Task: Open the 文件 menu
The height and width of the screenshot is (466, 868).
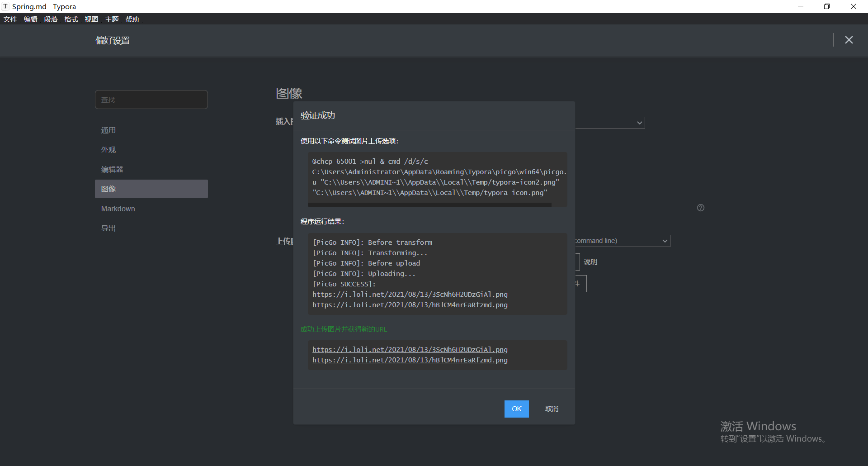Action: tap(10, 19)
